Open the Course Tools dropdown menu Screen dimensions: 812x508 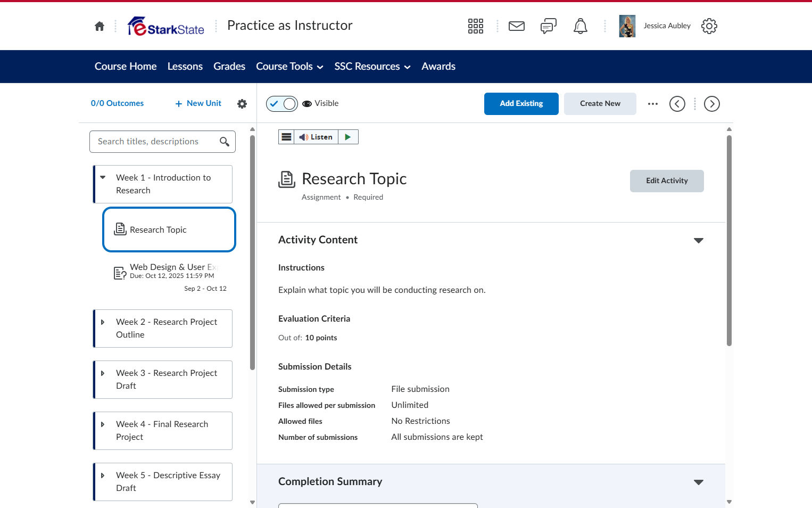[289, 67]
